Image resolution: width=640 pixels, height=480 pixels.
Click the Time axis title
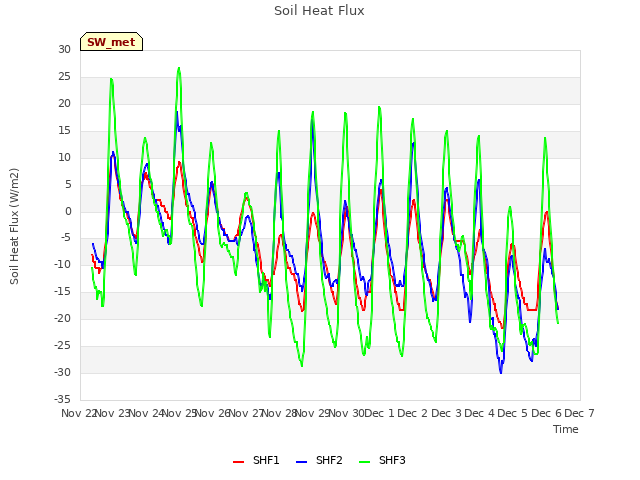(x=566, y=429)
